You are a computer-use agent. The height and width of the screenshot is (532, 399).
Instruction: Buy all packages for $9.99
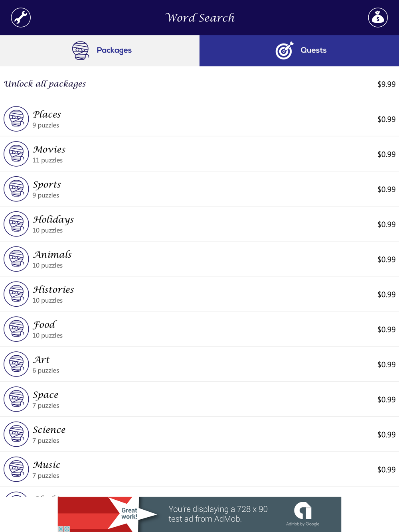(x=386, y=84)
